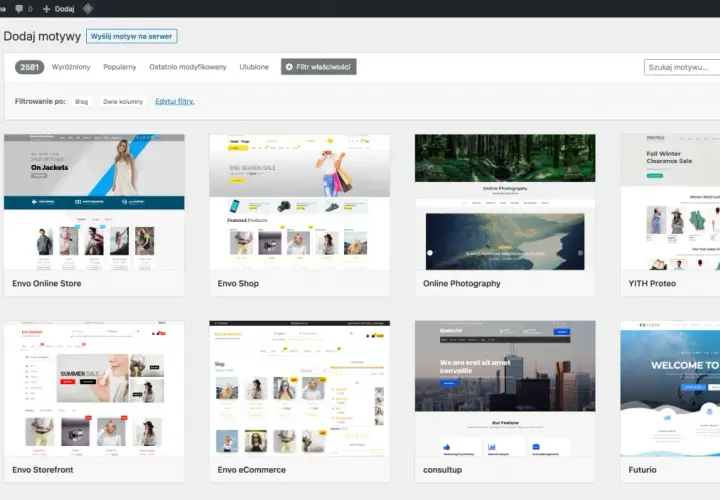Viewport: 720px width, 500px height.
Task: Click the Edytuj filtry link
Action: [175, 101]
